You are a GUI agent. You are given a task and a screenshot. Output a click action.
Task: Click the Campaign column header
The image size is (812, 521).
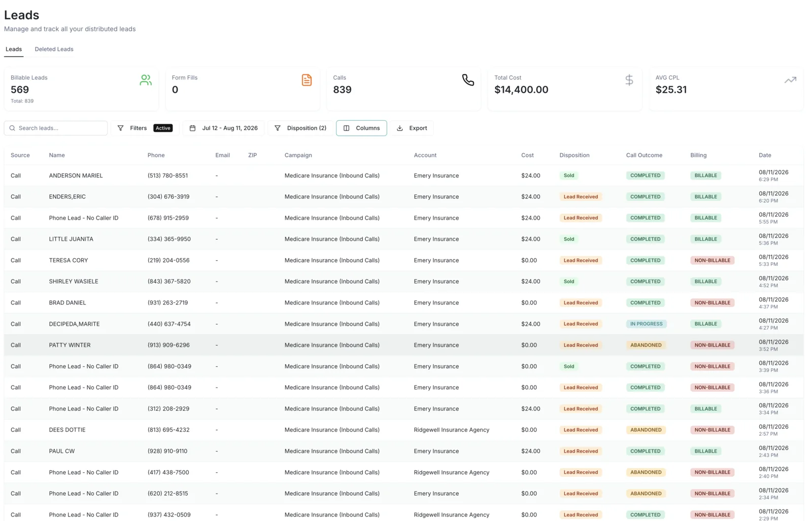point(298,155)
